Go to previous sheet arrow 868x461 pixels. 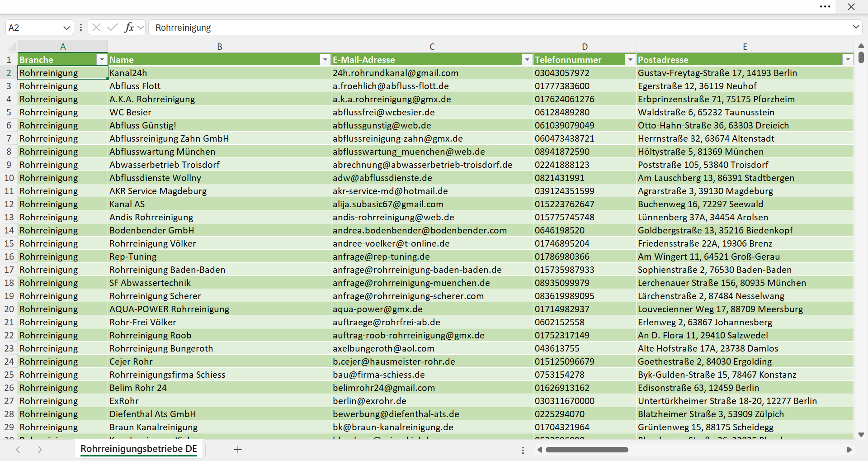click(x=18, y=449)
